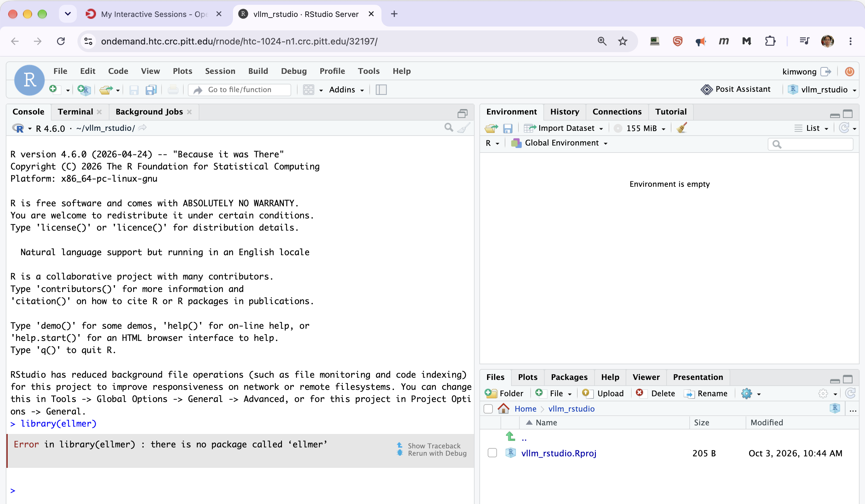Click the Environment search field
This screenshot has height=504, width=865.
pyautogui.click(x=810, y=144)
